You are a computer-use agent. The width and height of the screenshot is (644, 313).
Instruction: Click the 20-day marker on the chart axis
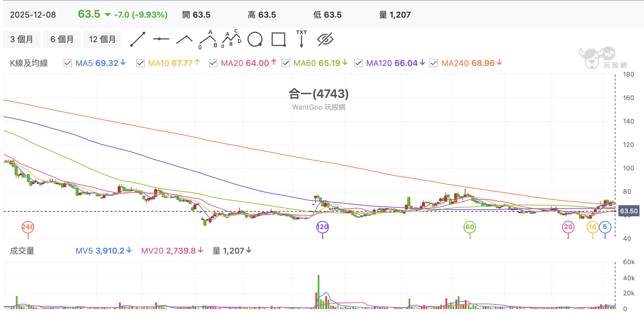pyautogui.click(x=568, y=227)
